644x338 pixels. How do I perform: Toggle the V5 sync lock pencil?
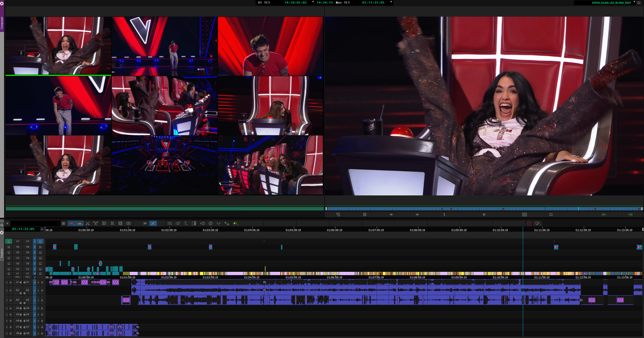(x=35, y=252)
